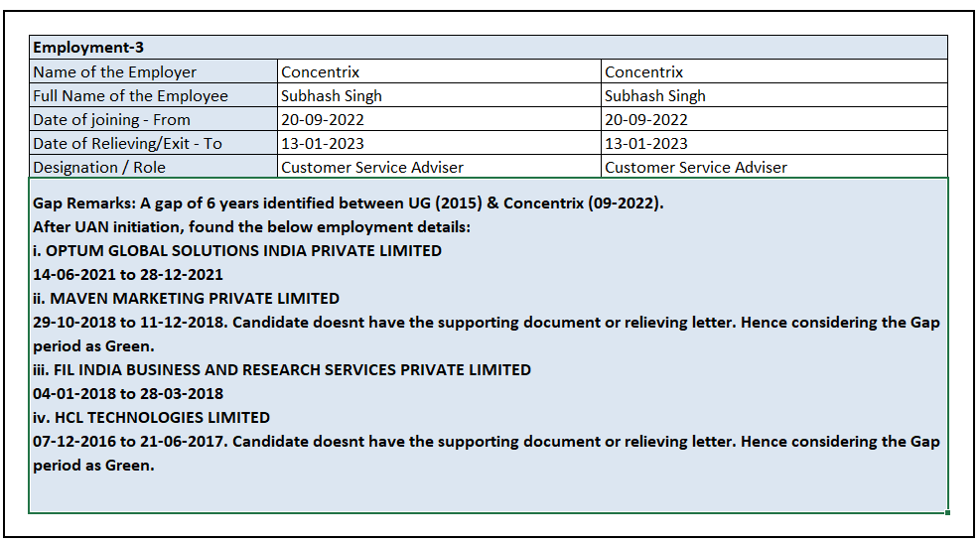Select Customer Service Adviser in the middle column

coord(439,167)
